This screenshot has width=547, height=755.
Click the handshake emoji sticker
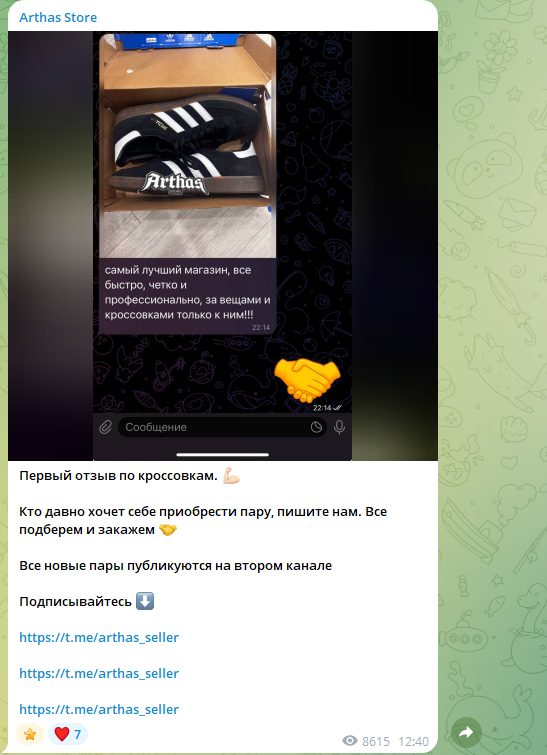(307, 380)
